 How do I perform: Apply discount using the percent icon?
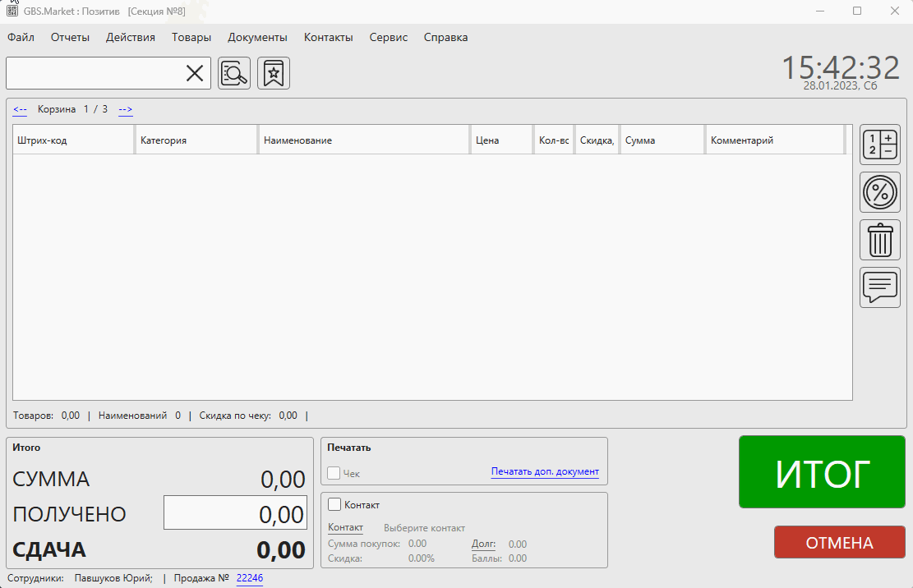tap(879, 193)
